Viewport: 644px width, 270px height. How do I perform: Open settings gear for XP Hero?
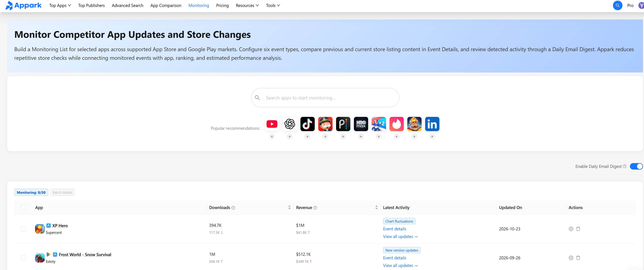coord(571,229)
